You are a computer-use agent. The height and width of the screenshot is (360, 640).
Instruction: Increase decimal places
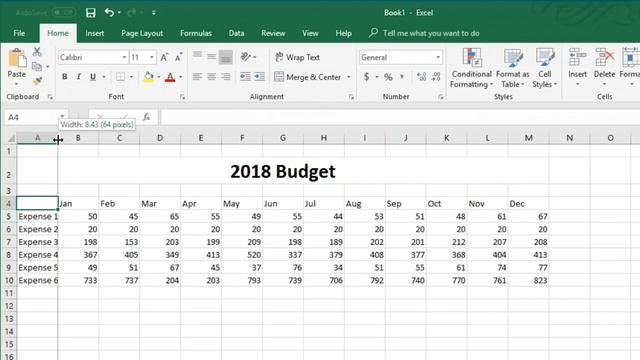(422, 77)
